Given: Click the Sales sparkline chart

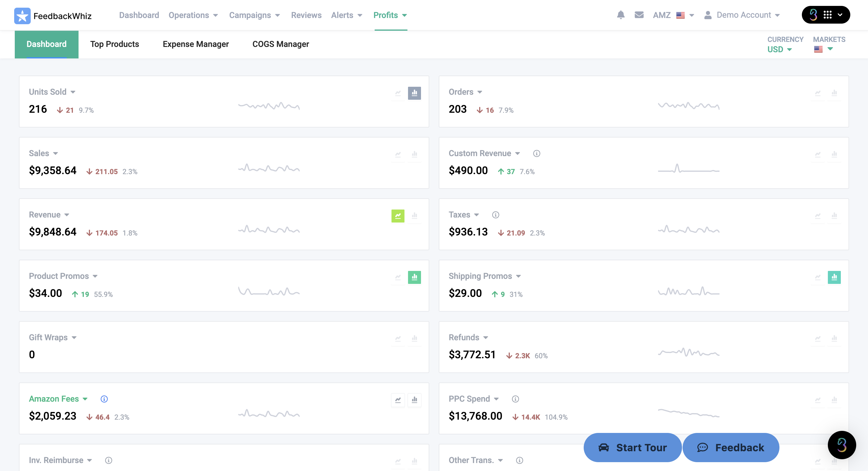Looking at the screenshot, I should coord(269,168).
